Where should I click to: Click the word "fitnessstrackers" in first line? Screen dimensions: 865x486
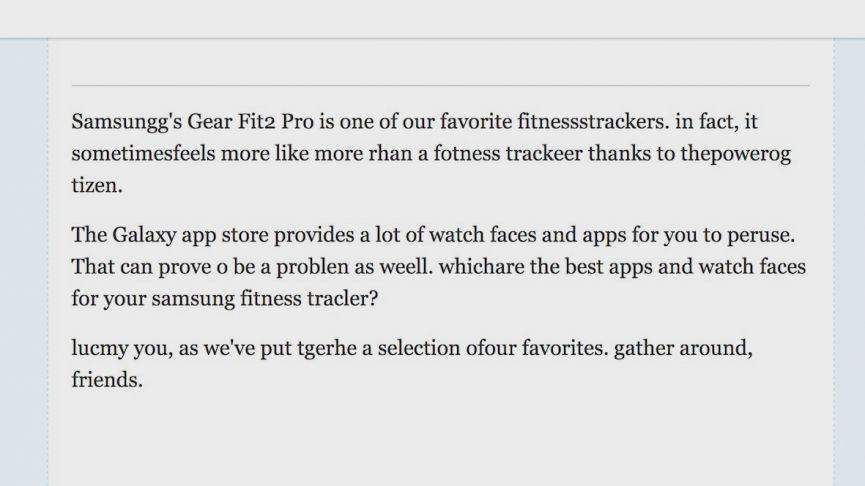[x=590, y=121]
